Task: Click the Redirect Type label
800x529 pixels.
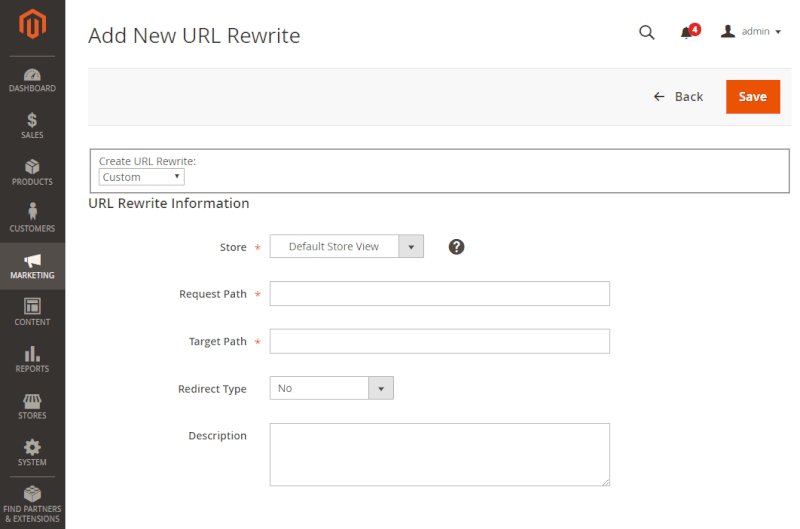Action: click(212, 389)
